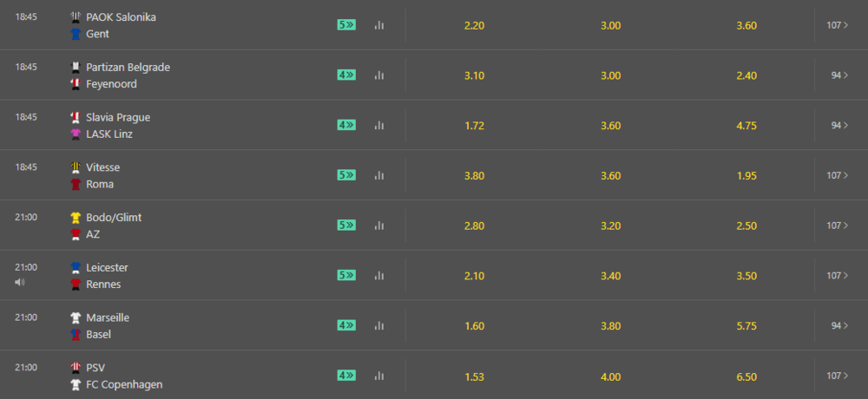Click the green 4 badge for Partizan Belgrade match

tap(346, 75)
